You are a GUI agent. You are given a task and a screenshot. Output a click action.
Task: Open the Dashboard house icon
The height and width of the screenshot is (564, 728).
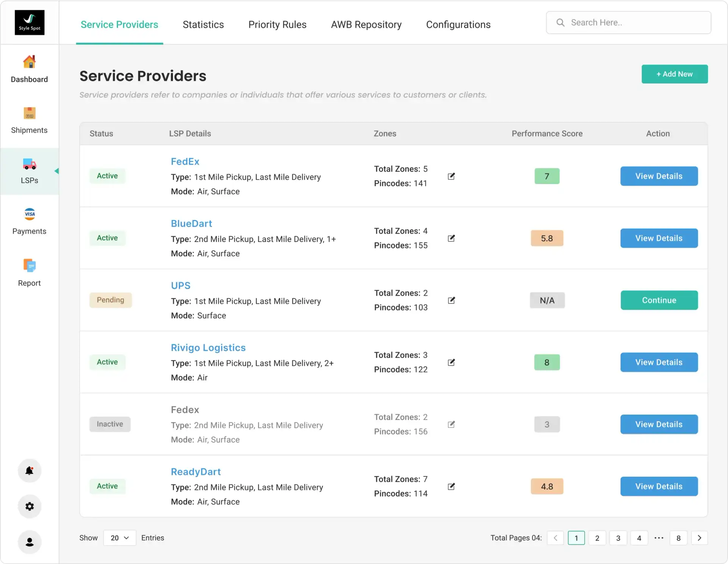[x=29, y=62]
